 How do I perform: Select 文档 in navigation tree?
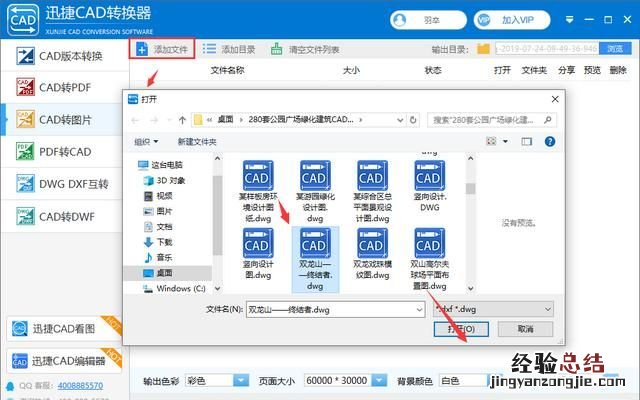point(158,227)
